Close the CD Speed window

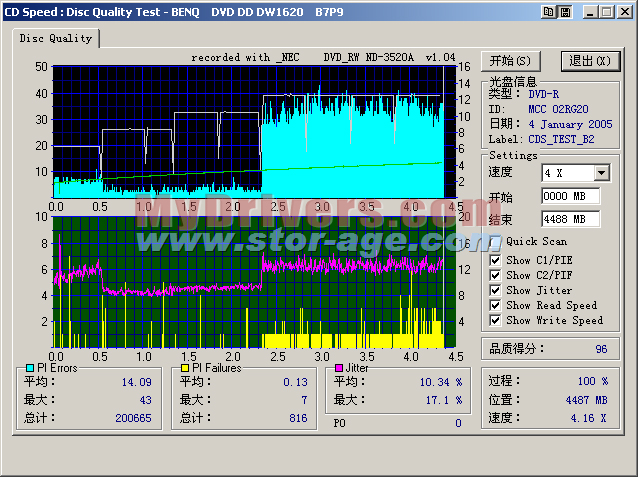pyautogui.click(x=624, y=11)
